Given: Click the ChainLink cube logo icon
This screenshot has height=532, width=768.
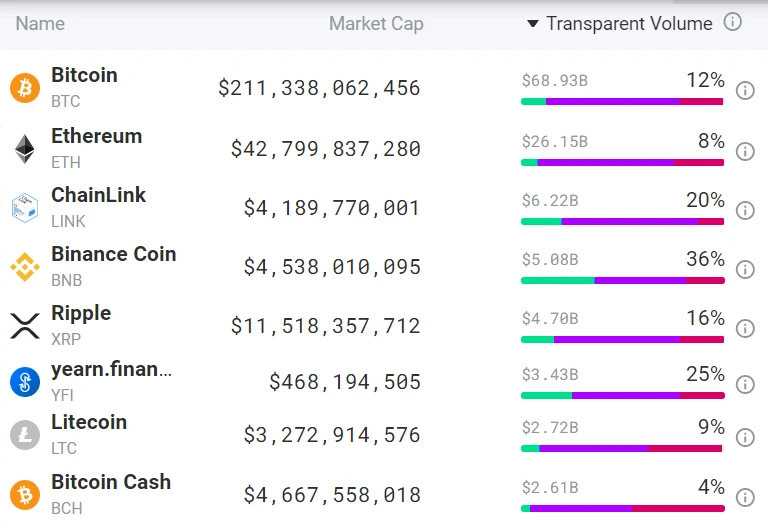Looking at the screenshot, I should tap(24, 208).
